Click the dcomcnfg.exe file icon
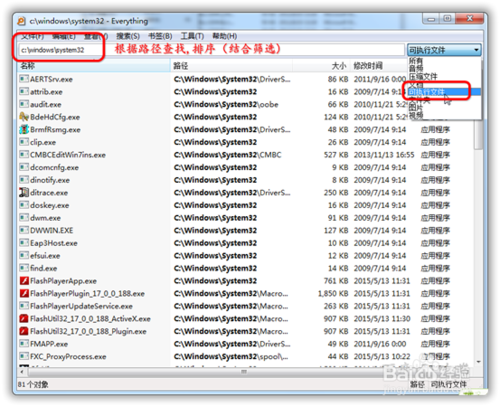The width and height of the screenshot is (500, 407). [x=24, y=167]
